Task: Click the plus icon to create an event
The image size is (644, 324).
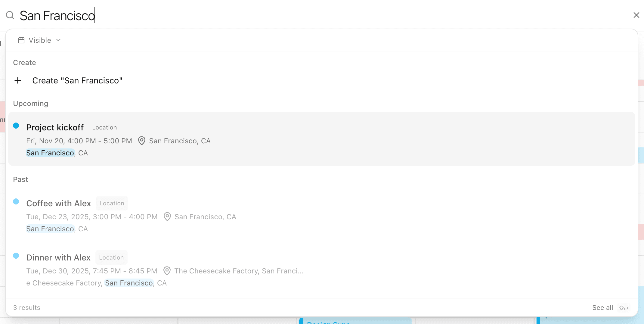Action: (x=18, y=80)
